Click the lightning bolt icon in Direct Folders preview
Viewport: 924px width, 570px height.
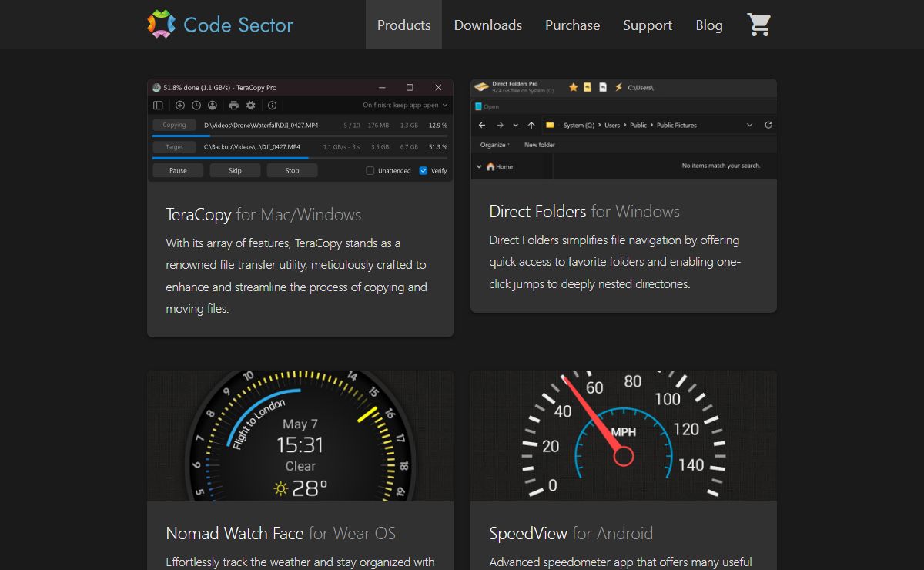point(618,87)
